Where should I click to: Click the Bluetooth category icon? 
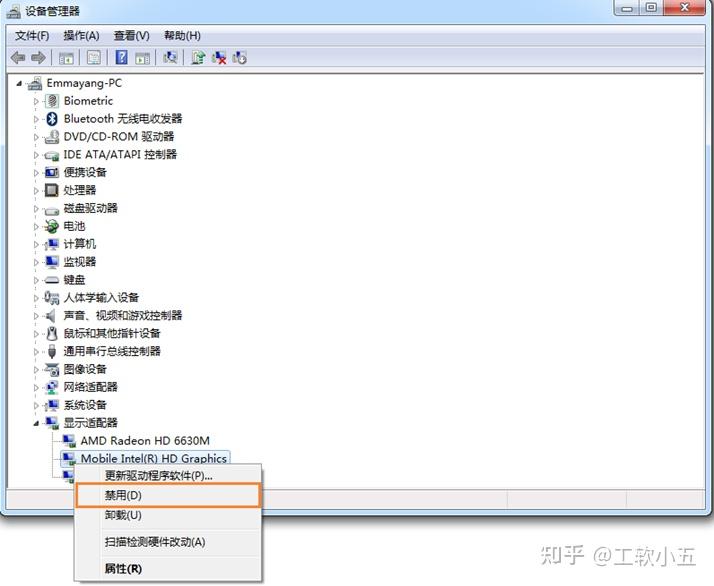coord(52,119)
